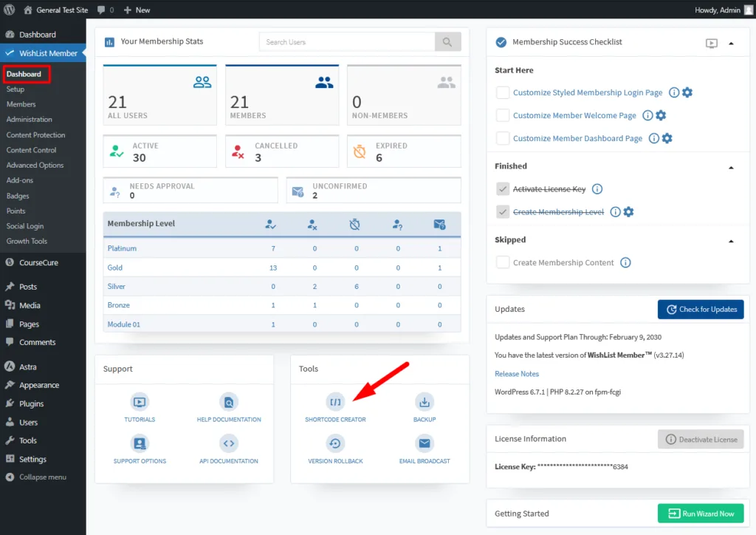Viewport: 756px width, 535px height.
Task: Open the Release Notes link
Action: pos(517,374)
